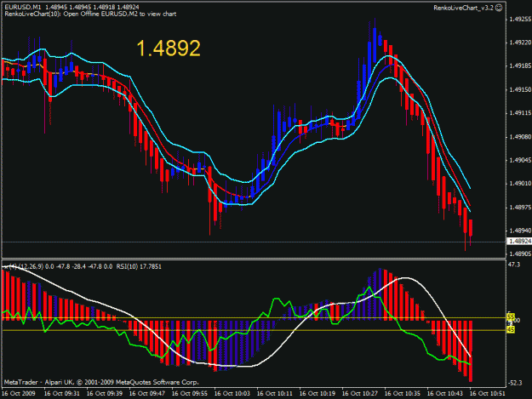The height and width of the screenshot is (399, 532).
Task: Click the indicator (12,26,9) parameters label
Action: click(x=30, y=266)
